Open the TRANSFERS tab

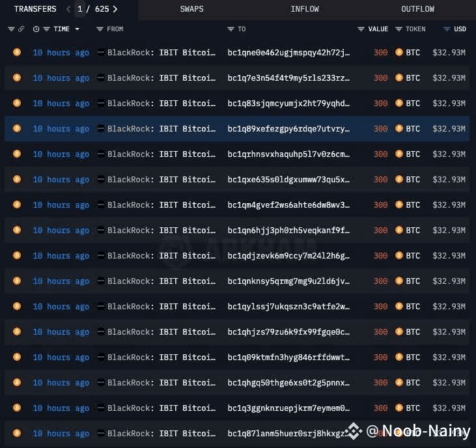pos(35,9)
